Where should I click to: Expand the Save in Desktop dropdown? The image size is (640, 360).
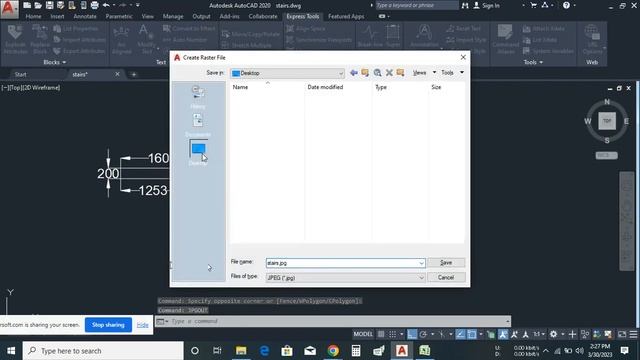tap(340, 73)
